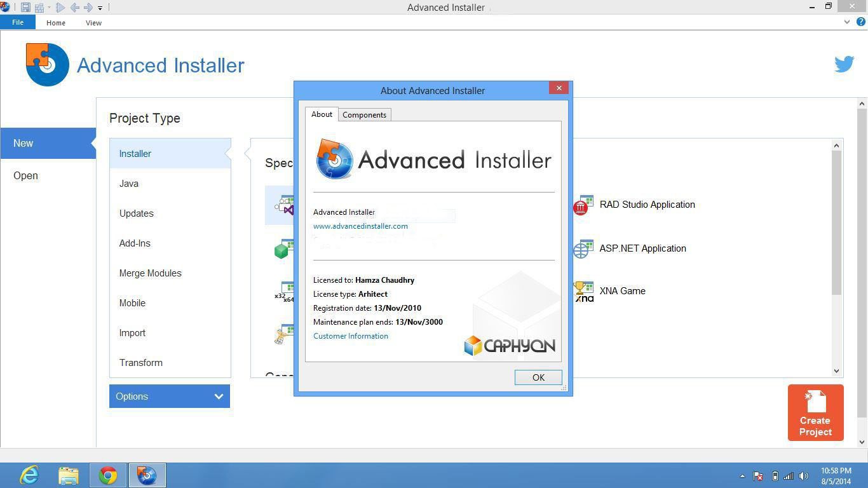Switch to the About tab in the dialog
868x488 pixels.
click(322, 114)
